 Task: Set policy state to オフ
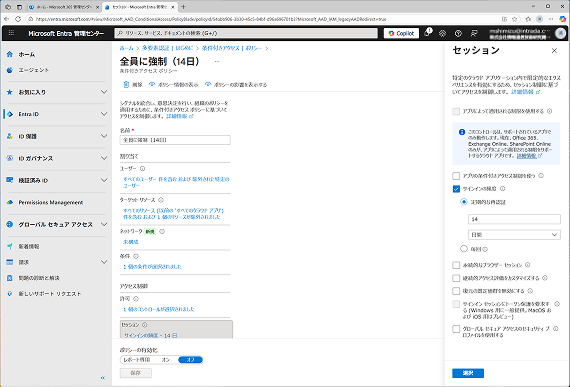pyautogui.click(x=190, y=360)
